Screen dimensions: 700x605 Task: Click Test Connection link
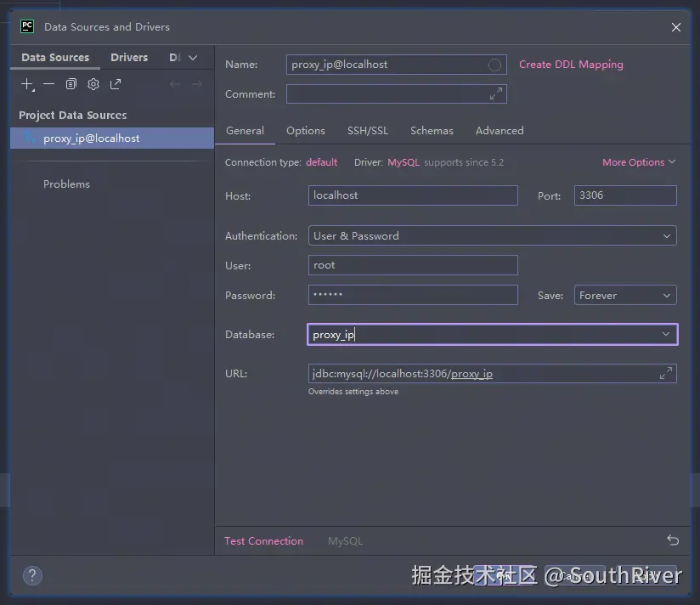click(263, 541)
